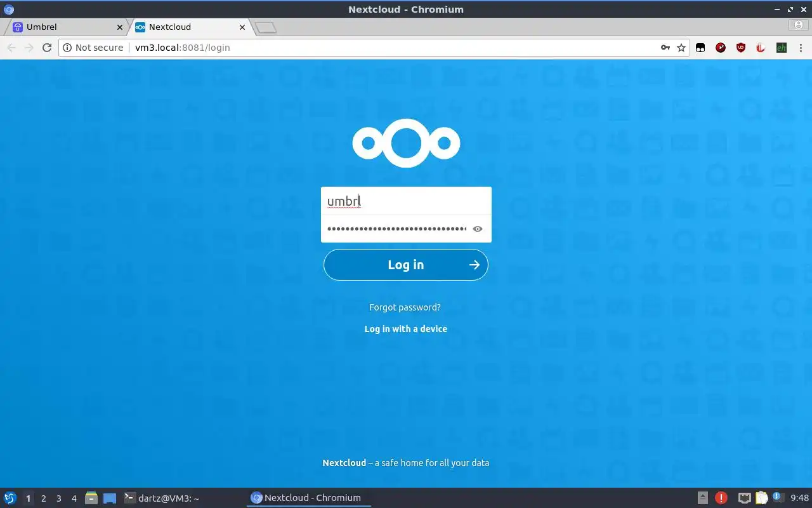Open the Tampermonkey extension icon
This screenshot has height=508, width=812.
pyautogui.click(x=700, y=48)
